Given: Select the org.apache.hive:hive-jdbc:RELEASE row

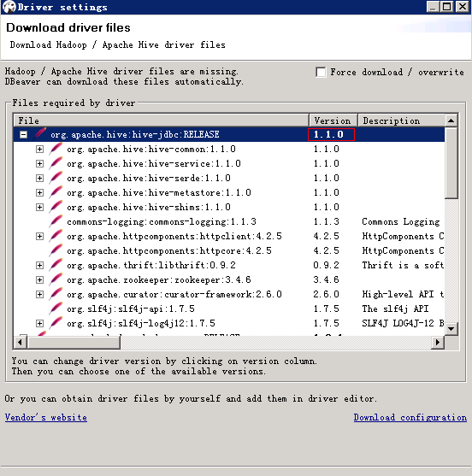Looking at the screenshot, I should tap(229, 134).
